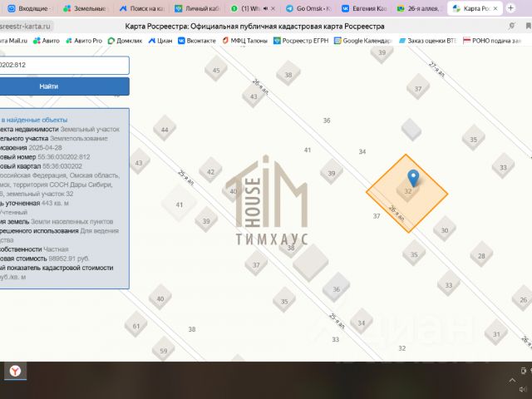Click the volume icon in system tray
The width and height of the screenshot is (532, 399).
click(x=525, y=390)
